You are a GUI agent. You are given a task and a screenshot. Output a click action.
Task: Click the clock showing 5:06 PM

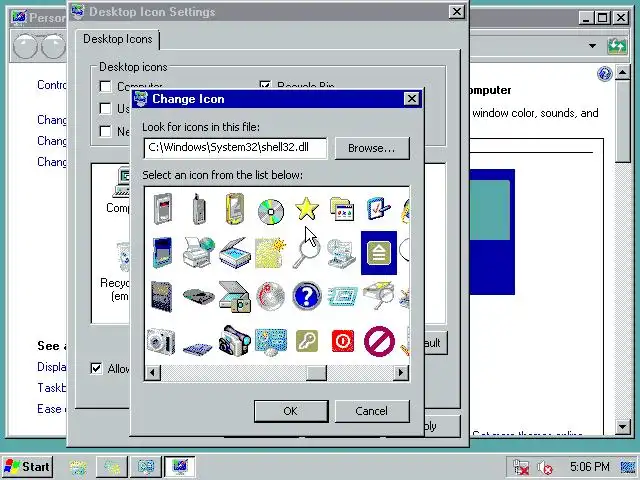[589, 467]
